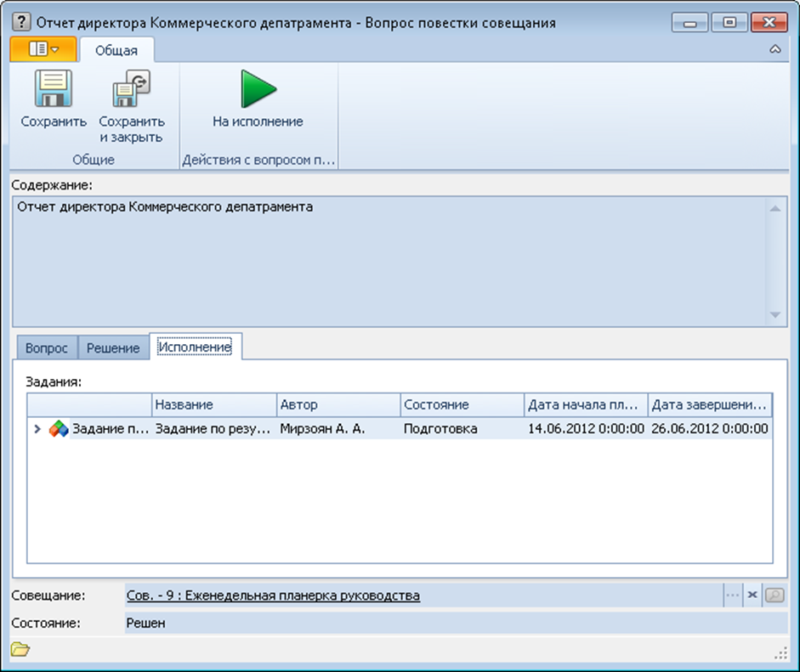This screenshot has height=672, width=800.
Task: Open the Вопрос tab
Action: pyautogui.click(x=47, y=347)
